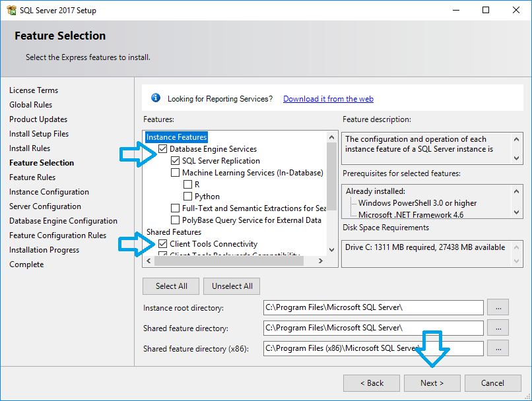532x401 pixels.
Task: Open Download it from the web link
Action: coord(328,99)
